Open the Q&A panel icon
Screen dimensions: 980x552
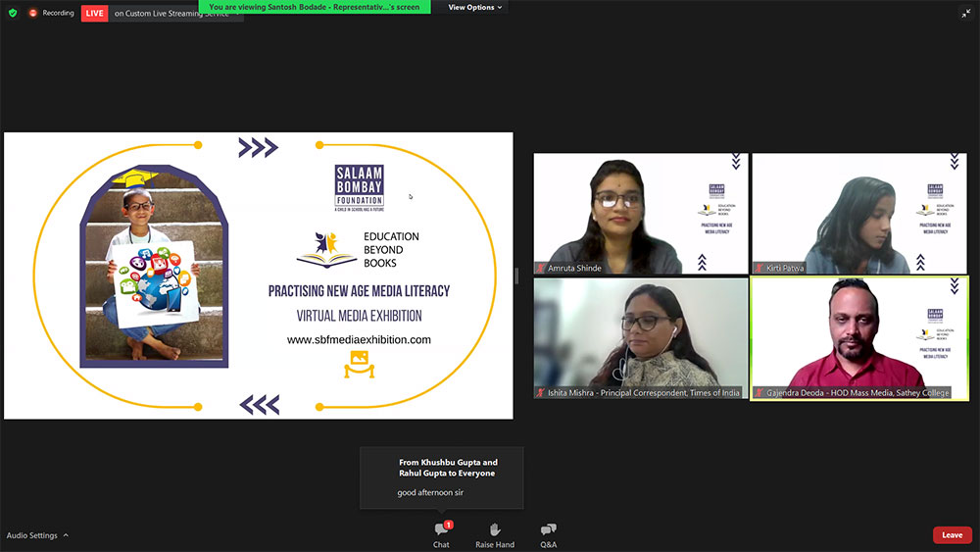548,529
